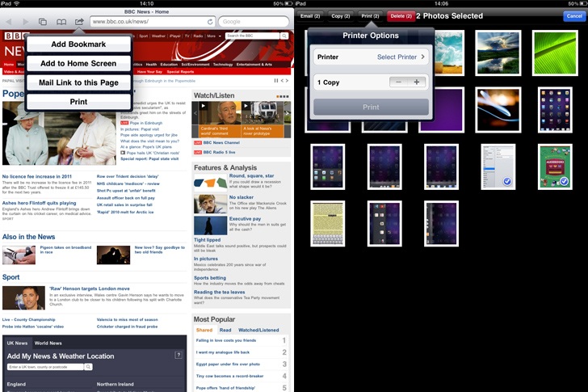588x392 pixels.
Task: Open the Safari pages/tabs icon
Action: click(x=43, y=22)
